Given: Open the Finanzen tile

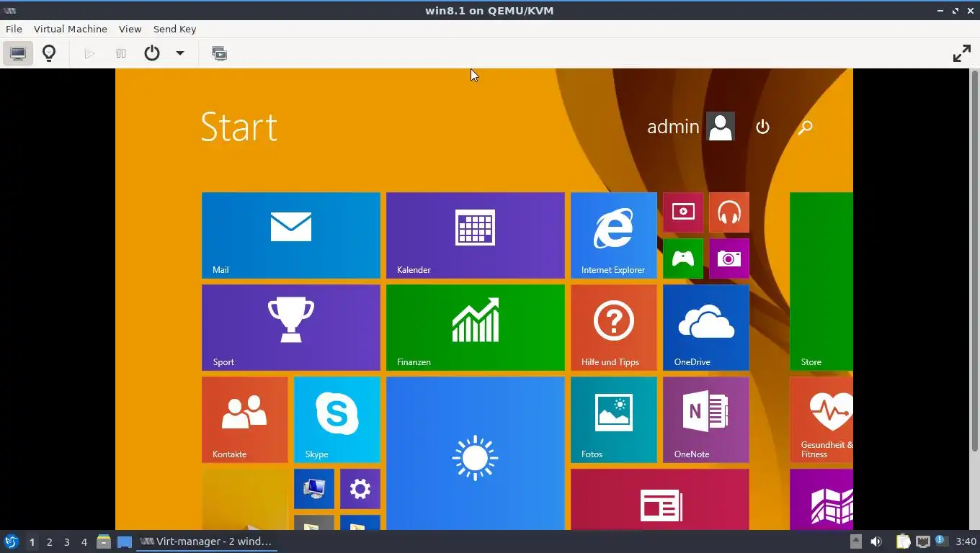Looking at the screenshot, I should pyautogui.click(x=476, y=328).
